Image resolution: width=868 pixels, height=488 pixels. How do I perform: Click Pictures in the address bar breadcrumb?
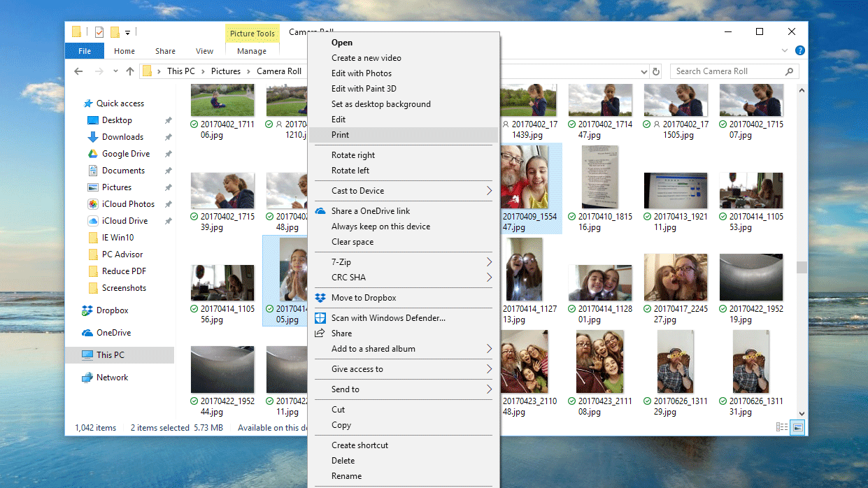click(226, 71)
